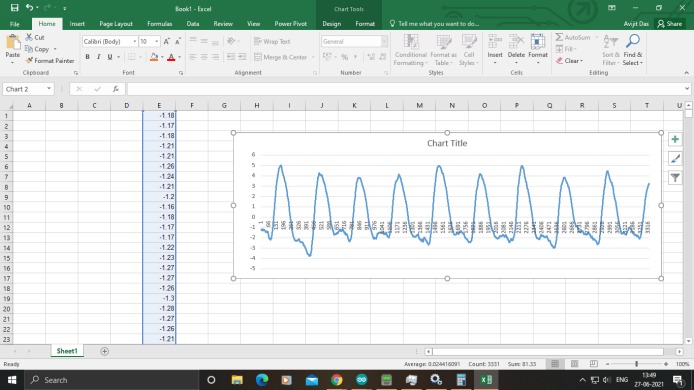This screenshot has height=390, width=694.
Task: Click the Format cells button
Action: [538, 50]
